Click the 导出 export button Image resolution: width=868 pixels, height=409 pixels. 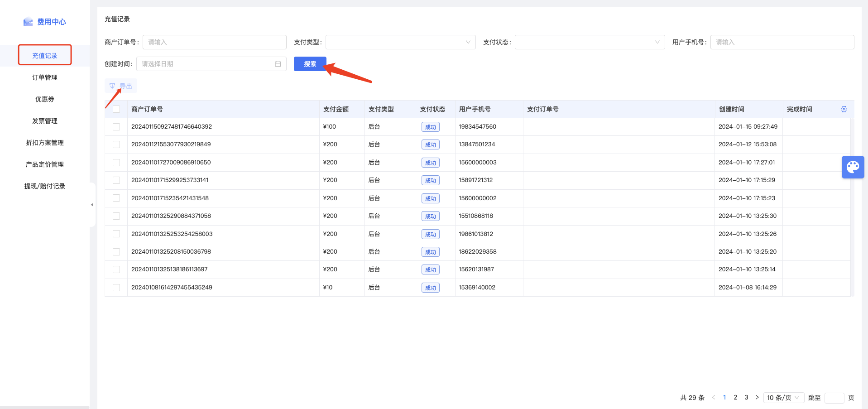(x=121, y=86)
